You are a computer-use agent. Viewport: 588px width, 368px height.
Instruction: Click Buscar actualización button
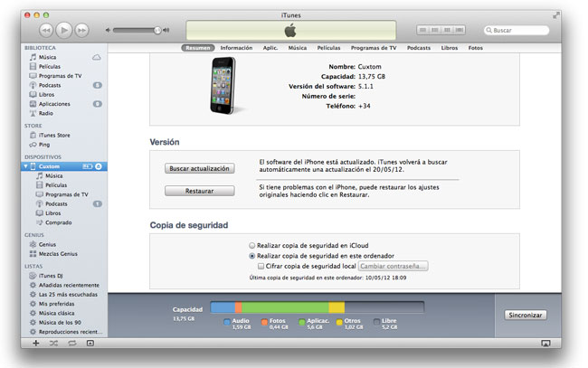click(x=199, y=168)
